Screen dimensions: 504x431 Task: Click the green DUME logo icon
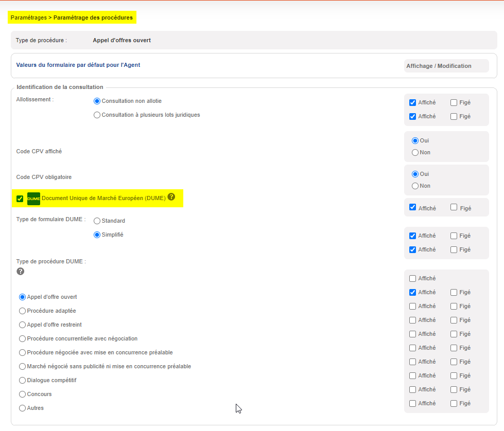[33, 199]
